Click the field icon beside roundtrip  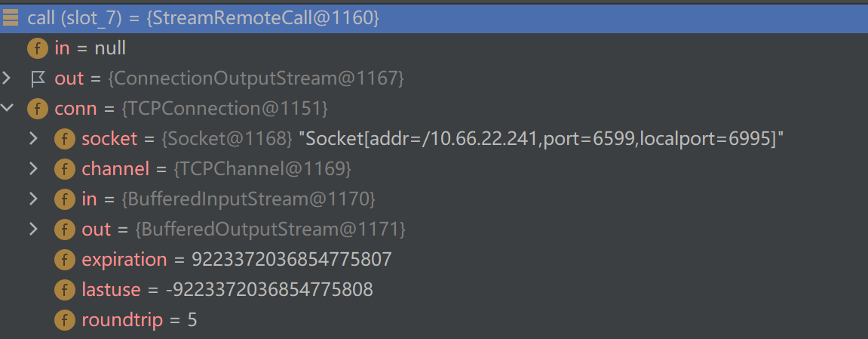click(x=64, y=320)
